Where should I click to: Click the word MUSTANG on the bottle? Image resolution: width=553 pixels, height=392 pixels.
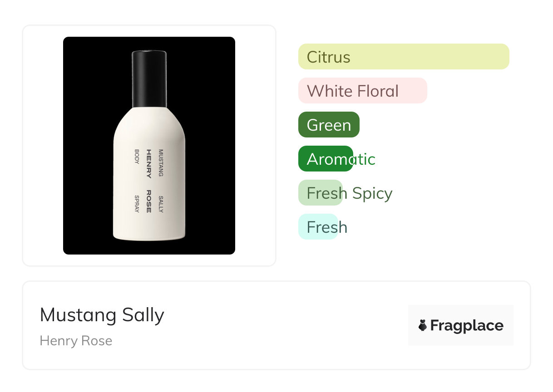160,162
